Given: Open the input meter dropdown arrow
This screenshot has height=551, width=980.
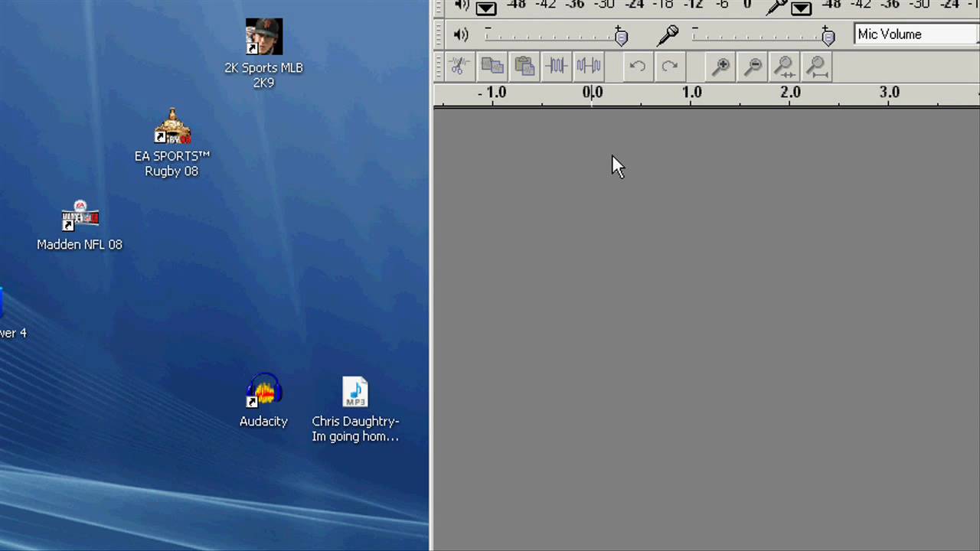Looking at the screenshot, I should pos(801,8).
